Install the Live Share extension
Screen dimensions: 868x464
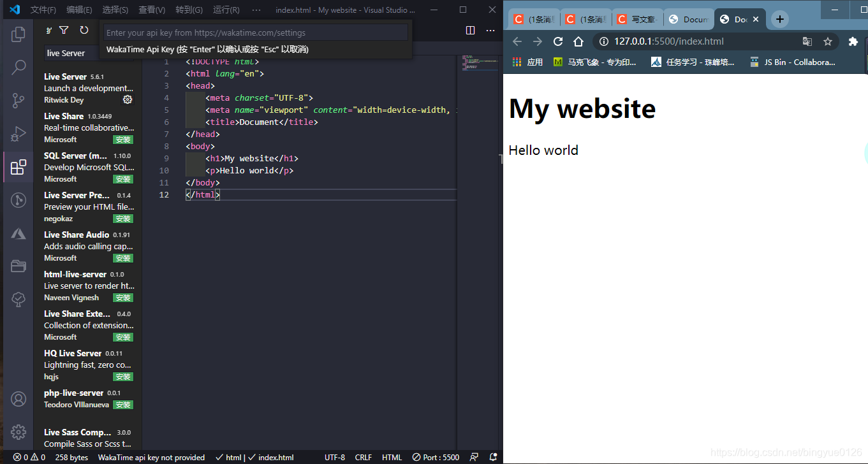coord(123,140)
